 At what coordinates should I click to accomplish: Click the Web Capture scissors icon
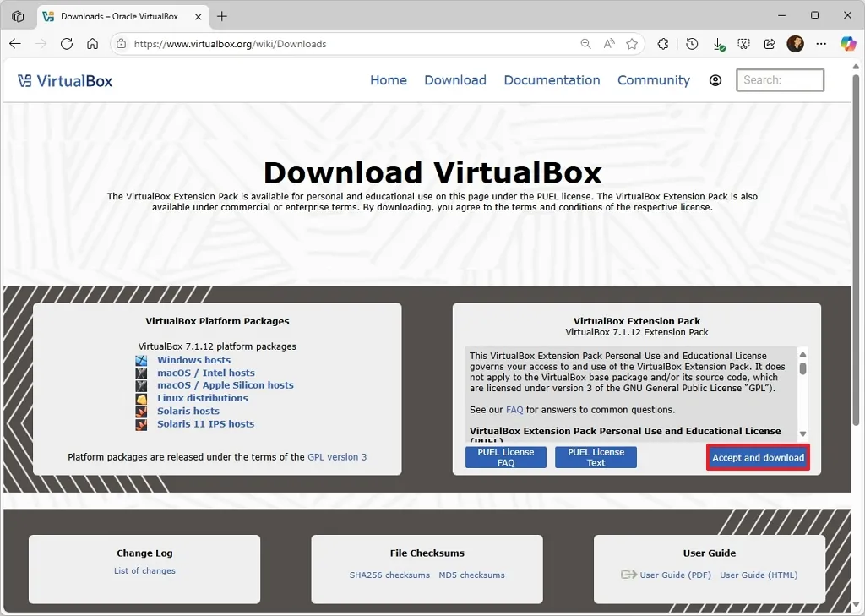click(744, 44)
